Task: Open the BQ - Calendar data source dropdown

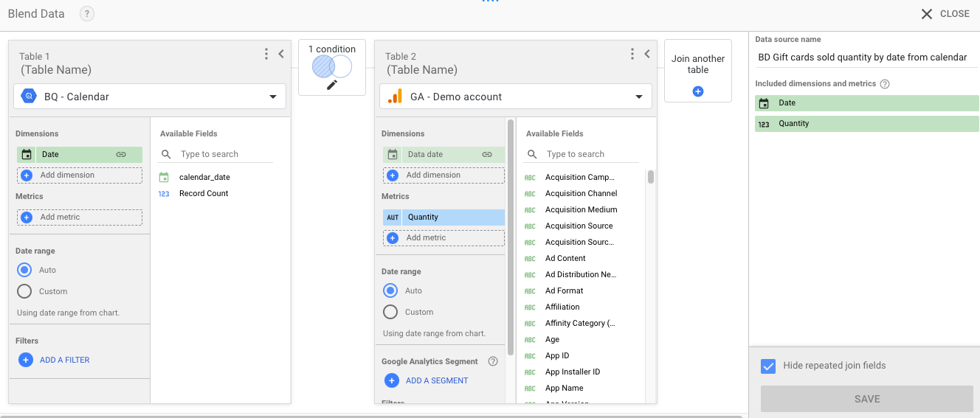Action: click(x=150, y=97)
